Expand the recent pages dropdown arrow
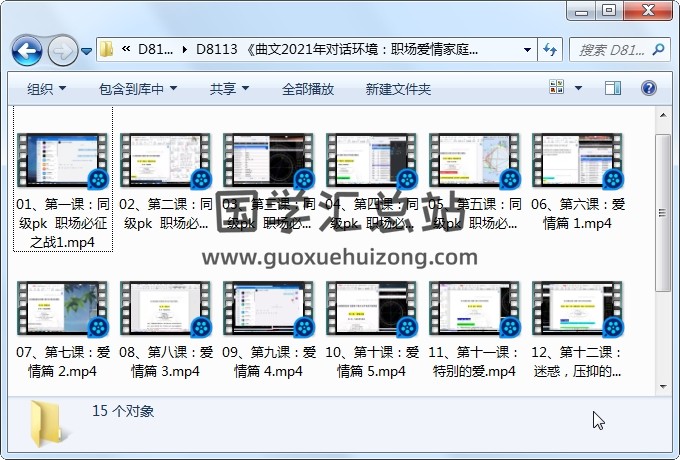The image size is (680, 460). tap(87, 50)
